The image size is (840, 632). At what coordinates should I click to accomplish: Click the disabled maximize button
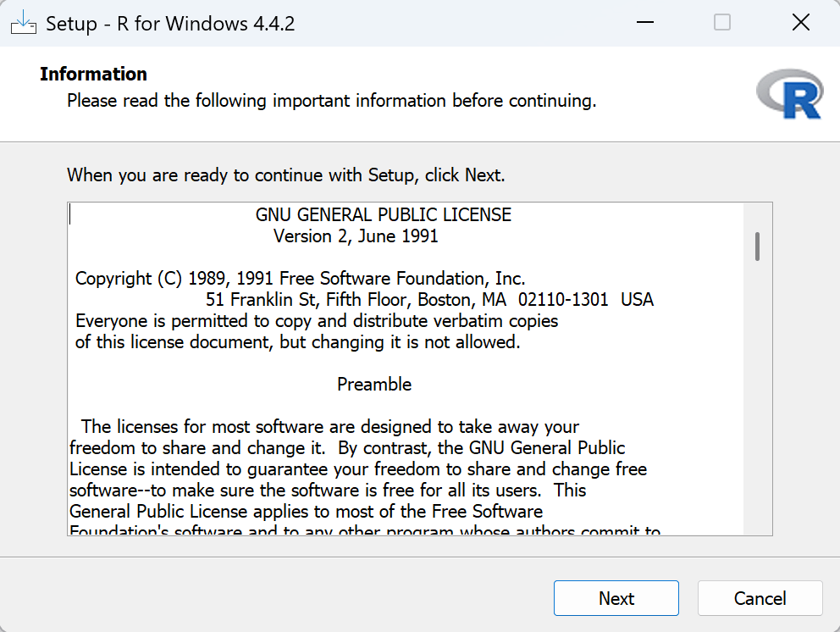(x=722, y=23)
